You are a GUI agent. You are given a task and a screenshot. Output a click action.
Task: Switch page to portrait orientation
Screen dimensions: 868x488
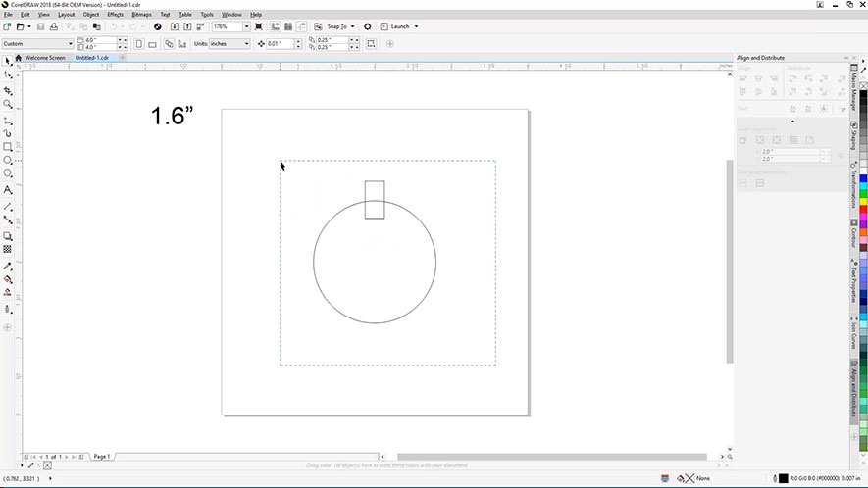(138, 44)
